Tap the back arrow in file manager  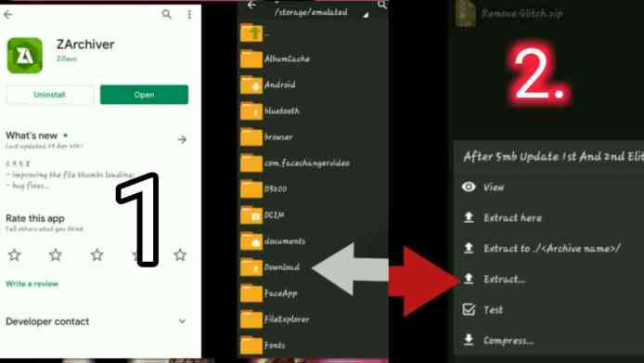point(251,5)
